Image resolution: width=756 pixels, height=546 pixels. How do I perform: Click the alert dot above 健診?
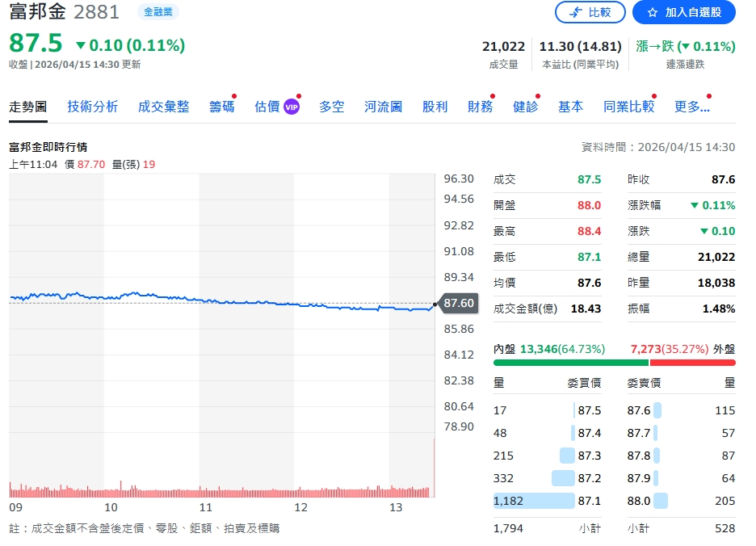pyautogui.click(x=539, y=94)
